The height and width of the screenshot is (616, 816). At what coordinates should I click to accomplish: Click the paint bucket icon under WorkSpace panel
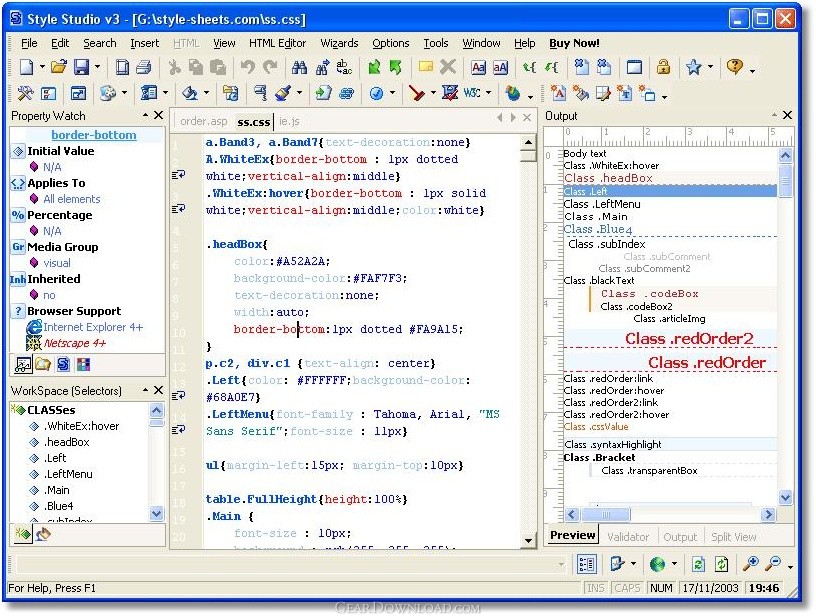tap(43, 534)
